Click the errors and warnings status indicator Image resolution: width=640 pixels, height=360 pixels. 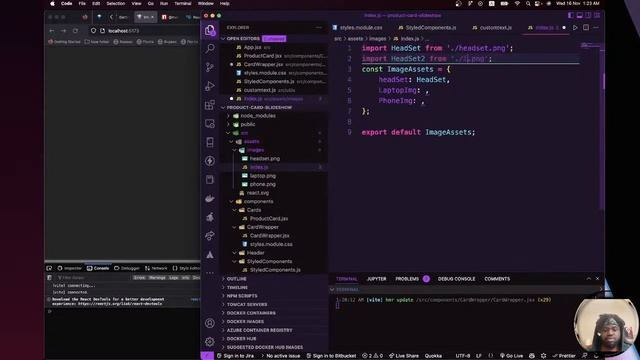click(x=372, y=356)
